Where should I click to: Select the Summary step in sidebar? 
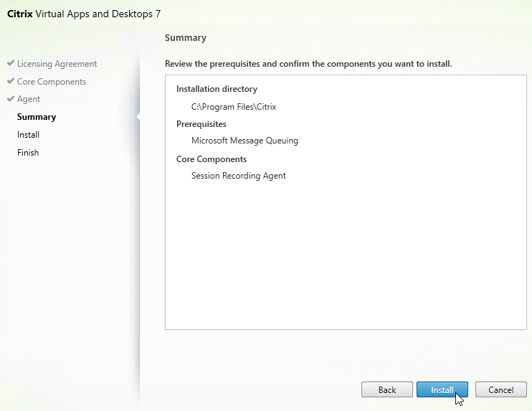[x=37, y=117]
